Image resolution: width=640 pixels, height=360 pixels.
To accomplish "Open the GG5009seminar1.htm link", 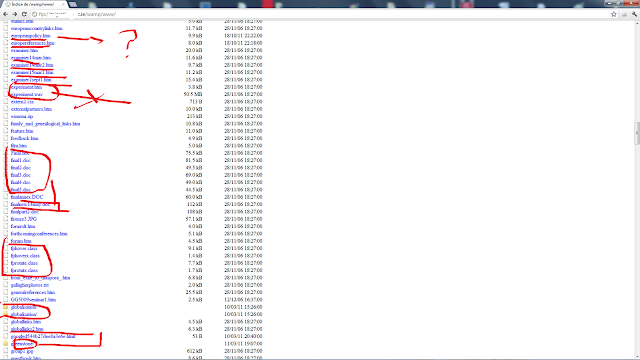I will pos(33,300).
